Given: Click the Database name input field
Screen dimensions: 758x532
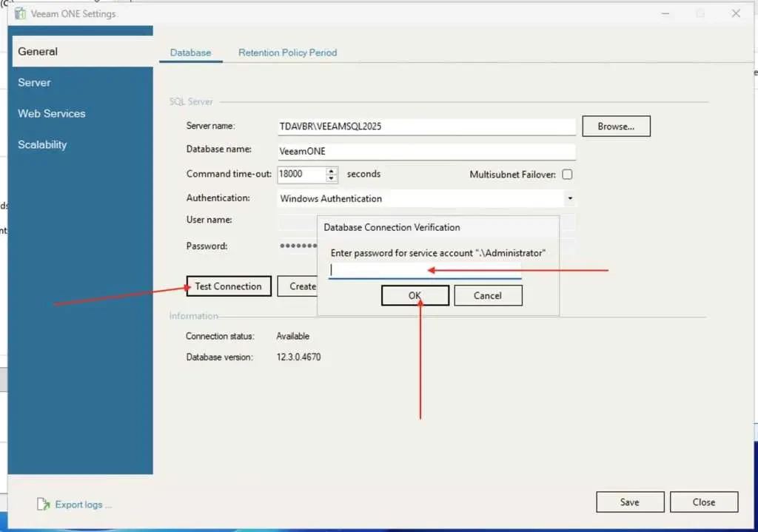Looking at the screenshot, I should 426,151.
